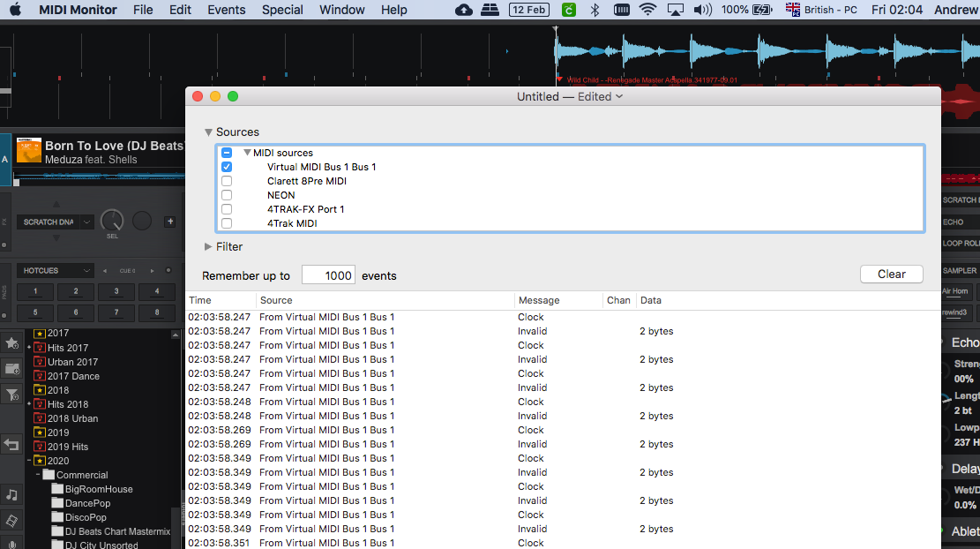Trigger hotcue pad 1
The height and width of the screenshot is (549, 980).
[35, 291]
